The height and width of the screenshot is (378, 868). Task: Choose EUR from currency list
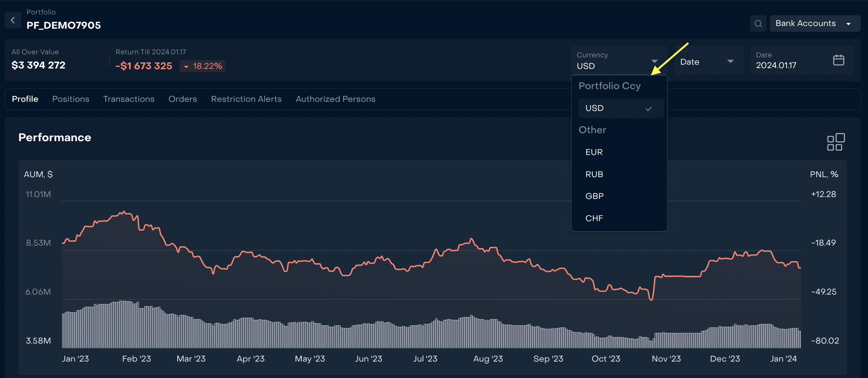pos(594,152)
